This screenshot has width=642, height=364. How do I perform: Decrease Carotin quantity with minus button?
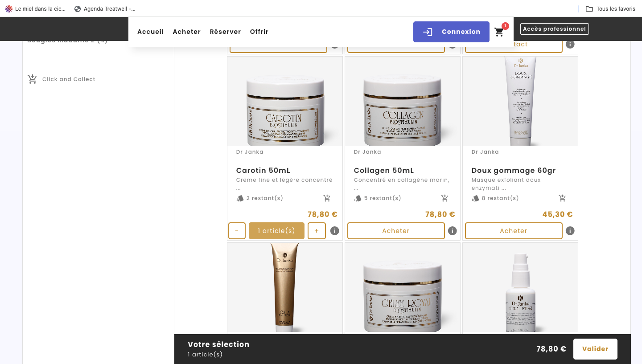(237, 231)
